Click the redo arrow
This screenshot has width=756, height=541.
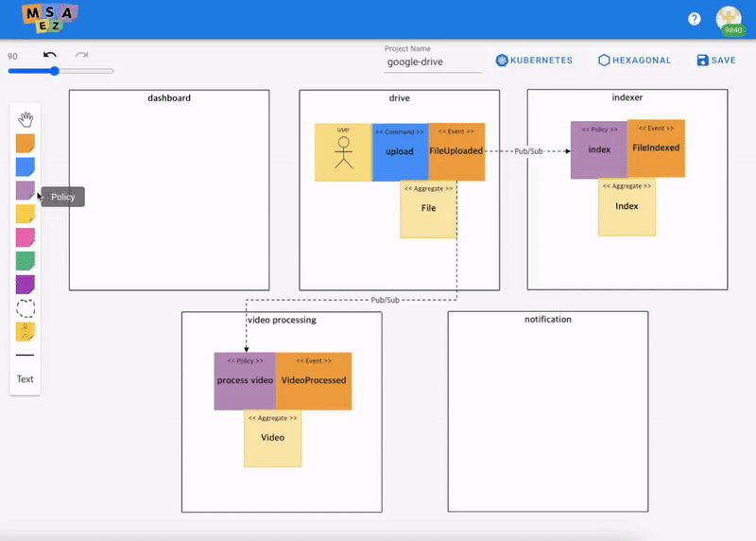click(81, 56)
